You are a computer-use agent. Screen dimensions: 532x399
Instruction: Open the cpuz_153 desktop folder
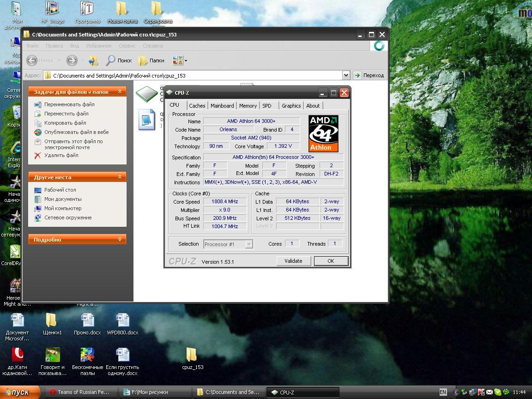click(x=193, y=358)
